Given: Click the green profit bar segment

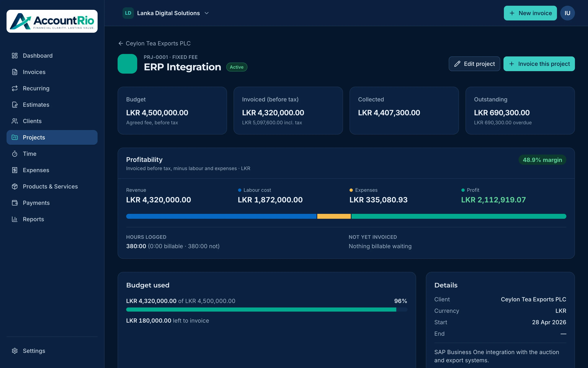Looking at the screenshot, I should [x=459, y=216].
